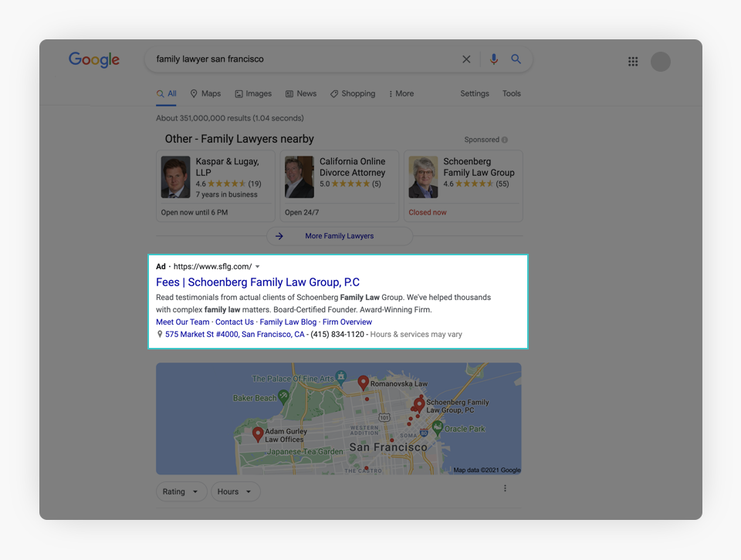Open Fees | Schoenberg Family Law Group link
Viewport: 741px width, 560px height.
click(258, 282)
